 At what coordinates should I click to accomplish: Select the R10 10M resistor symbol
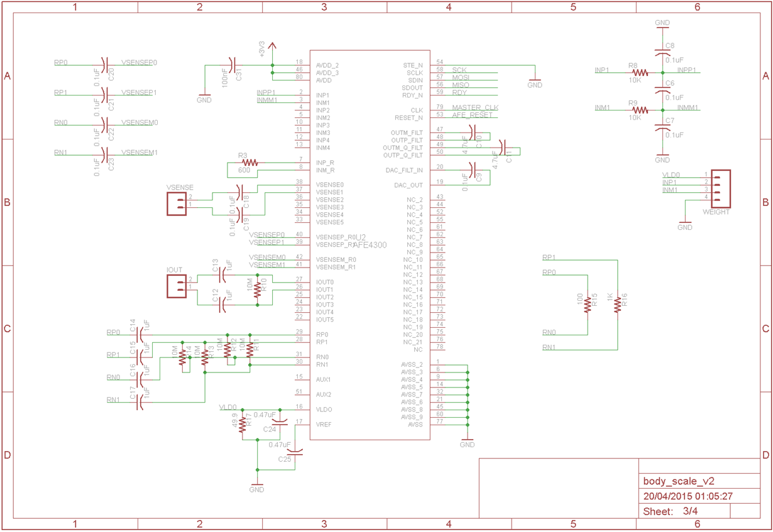coord(258,290)
